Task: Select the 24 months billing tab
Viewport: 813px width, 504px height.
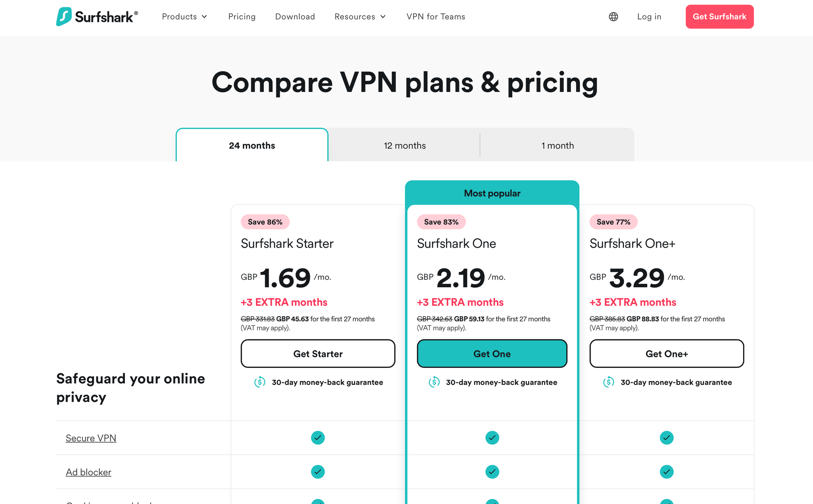Action: [252, 145]
